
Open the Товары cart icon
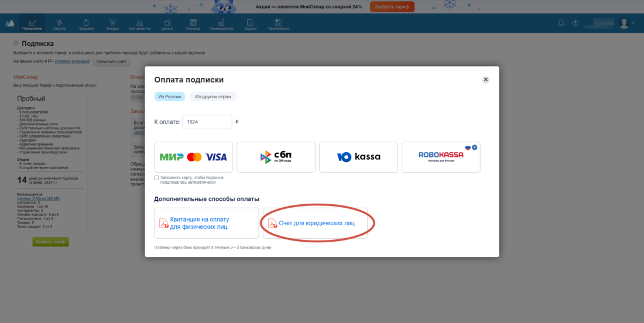coord(112,23)
